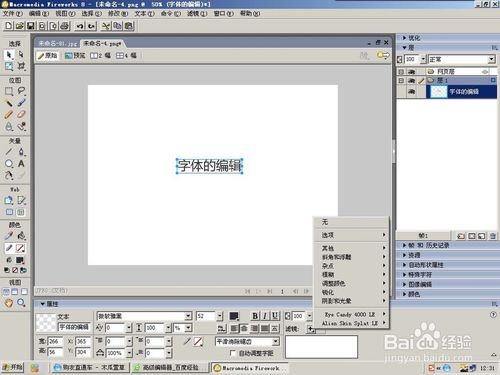Hide slices and hotspots toggle

coord(9,212)
